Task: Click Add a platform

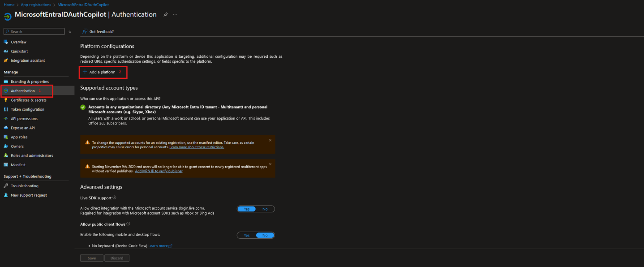Action: click(99, 72)
